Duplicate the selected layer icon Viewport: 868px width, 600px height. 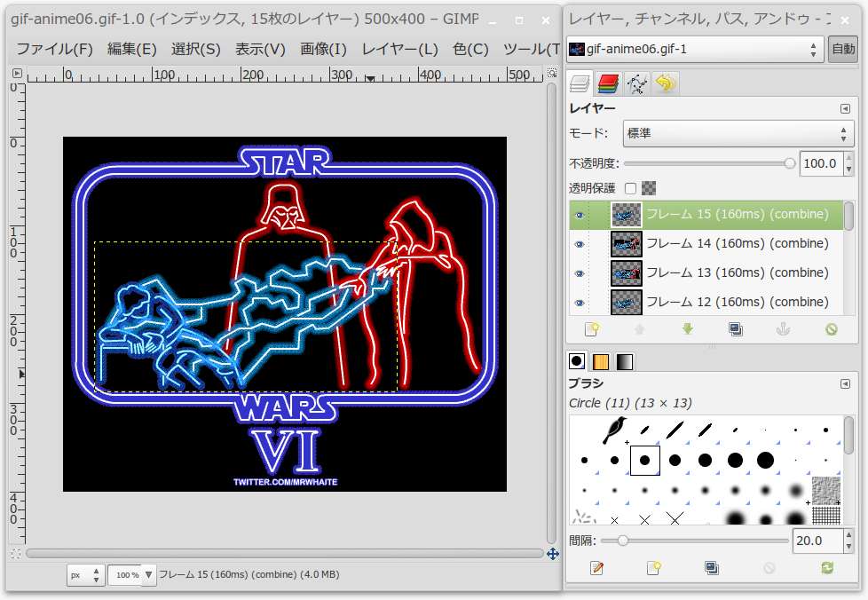pyautogui.click(x=736, y=330)
